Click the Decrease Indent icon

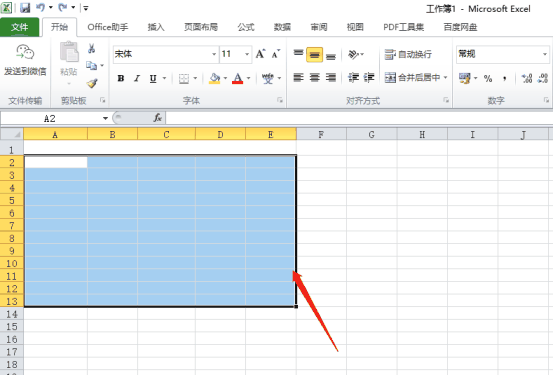353,77
